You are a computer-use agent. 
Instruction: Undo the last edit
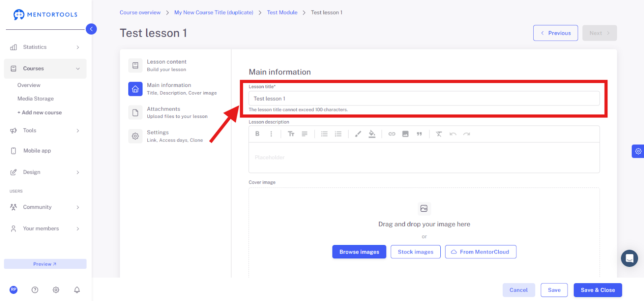pyautogui.click(x=453, y=134)
